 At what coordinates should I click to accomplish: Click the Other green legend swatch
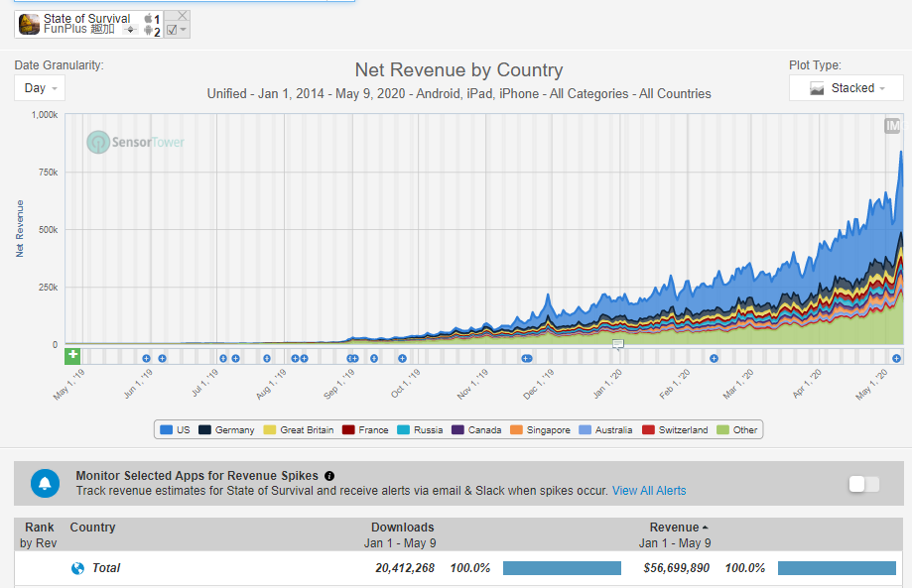pos(722,430)
